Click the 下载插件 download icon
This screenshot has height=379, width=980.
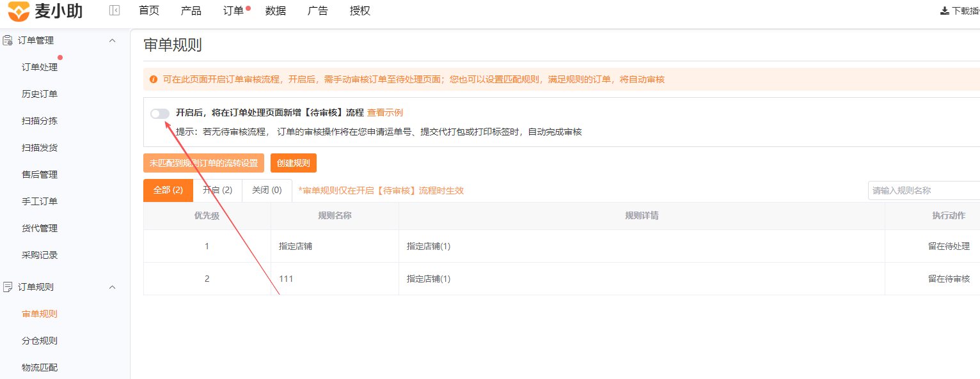944,11
